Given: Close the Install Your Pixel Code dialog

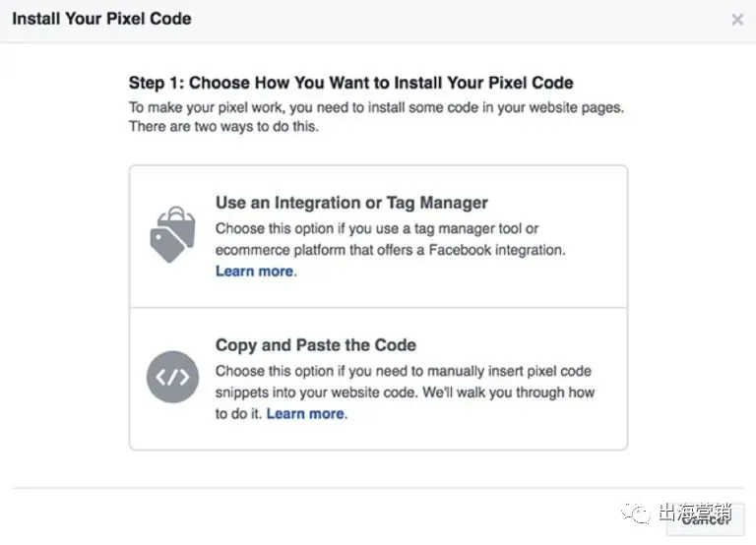Looking at the screenshot, I should [x=737, y=20].
